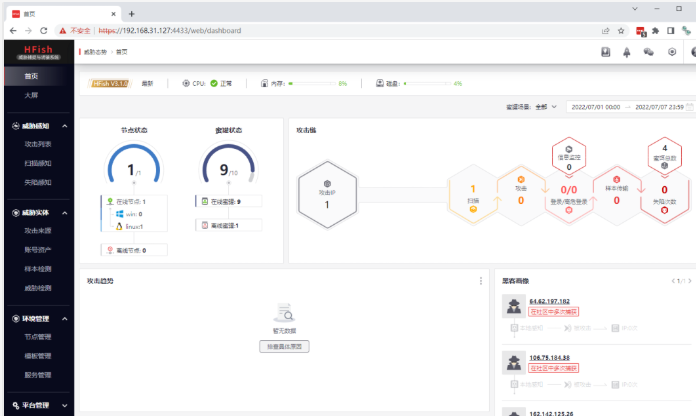This screenshot has width=696, height=416.
Task: Click the CPU status icon
Action: click(186, 83)
